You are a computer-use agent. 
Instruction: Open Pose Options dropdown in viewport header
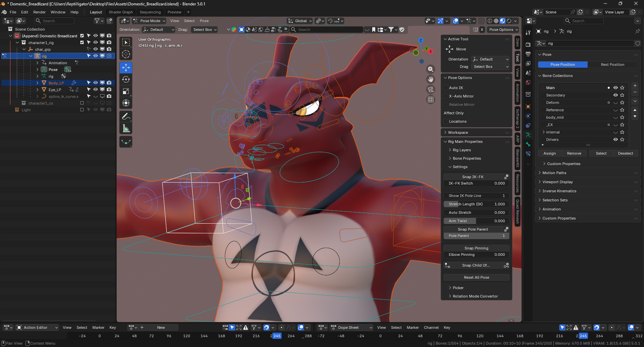503,30
